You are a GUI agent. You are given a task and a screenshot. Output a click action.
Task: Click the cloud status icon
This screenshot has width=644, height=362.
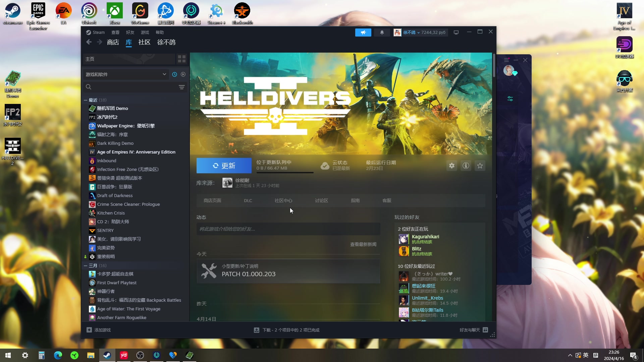tap(325, 166)
